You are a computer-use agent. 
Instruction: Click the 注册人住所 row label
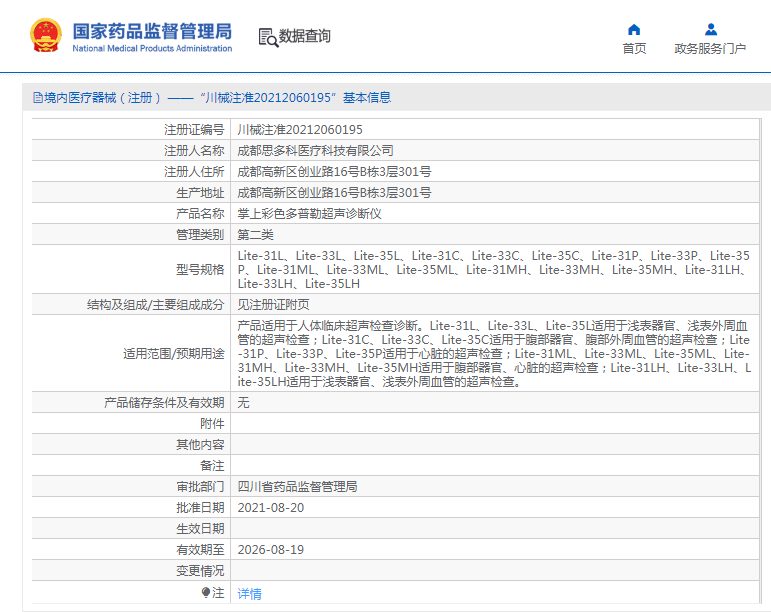tap(194, 172)
